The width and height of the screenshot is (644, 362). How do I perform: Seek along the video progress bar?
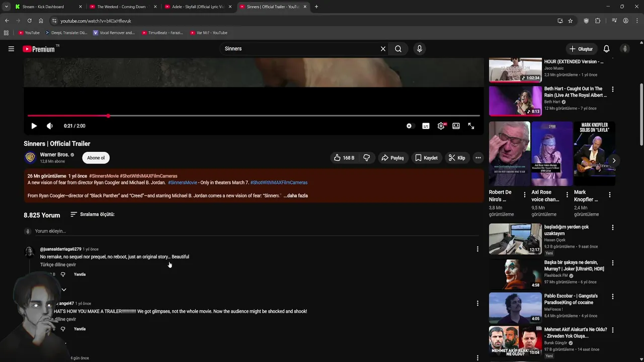[x=254, y=116]
